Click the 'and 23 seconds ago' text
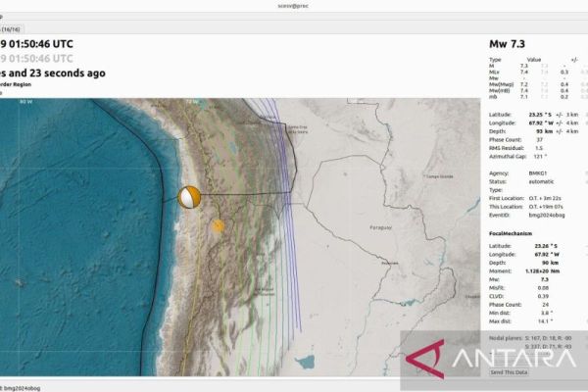The height and width of the screenshot is (392, 588). (57, 73)
